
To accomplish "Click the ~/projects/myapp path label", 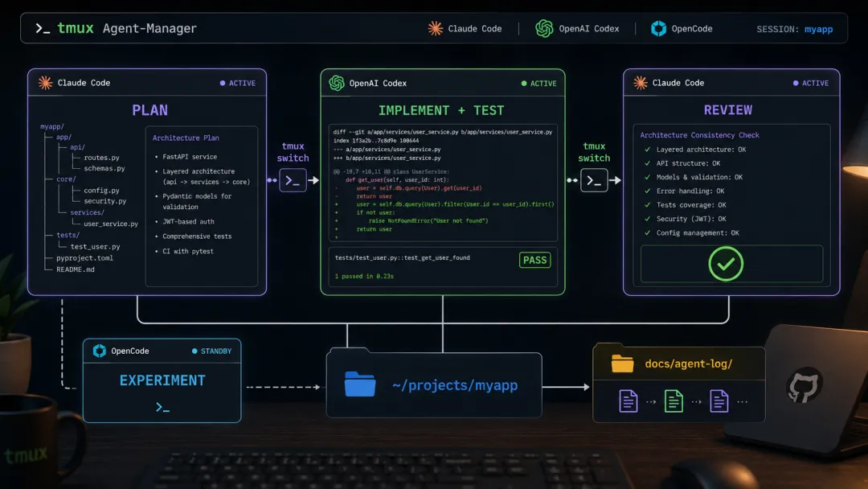I will [455, 385].
